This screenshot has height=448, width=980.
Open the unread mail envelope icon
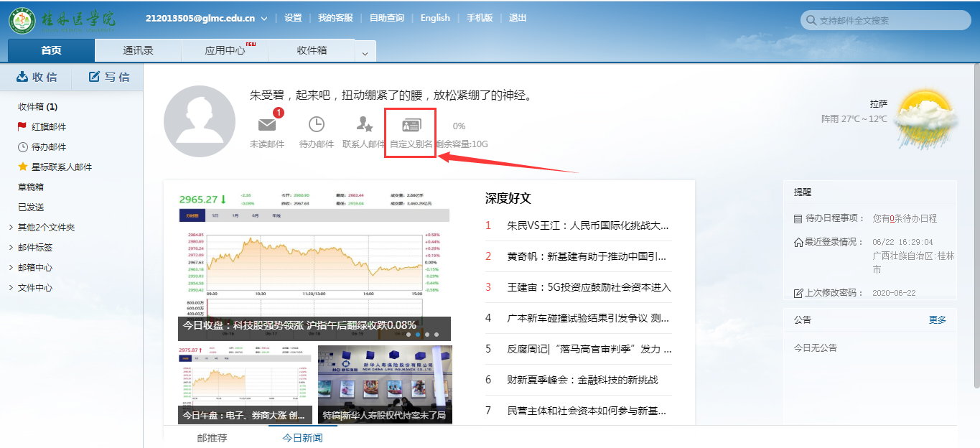coord(267,125)
